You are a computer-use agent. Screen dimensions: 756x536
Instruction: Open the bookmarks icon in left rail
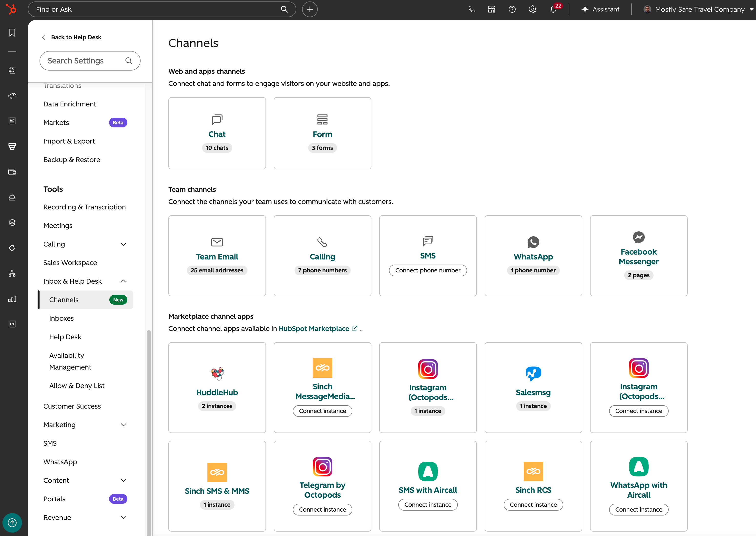(12, 33)
